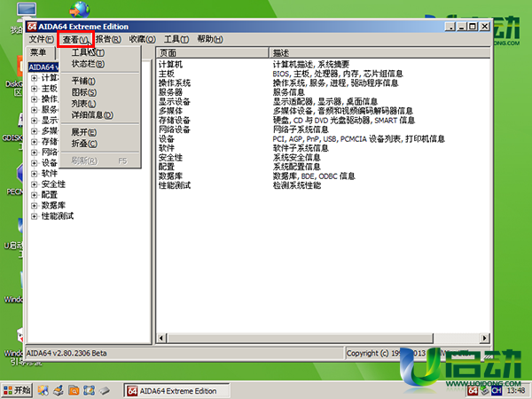Launch the orange folder search quick-launch icon
Screen dimensions: 532x399
[x=74, y=390]
